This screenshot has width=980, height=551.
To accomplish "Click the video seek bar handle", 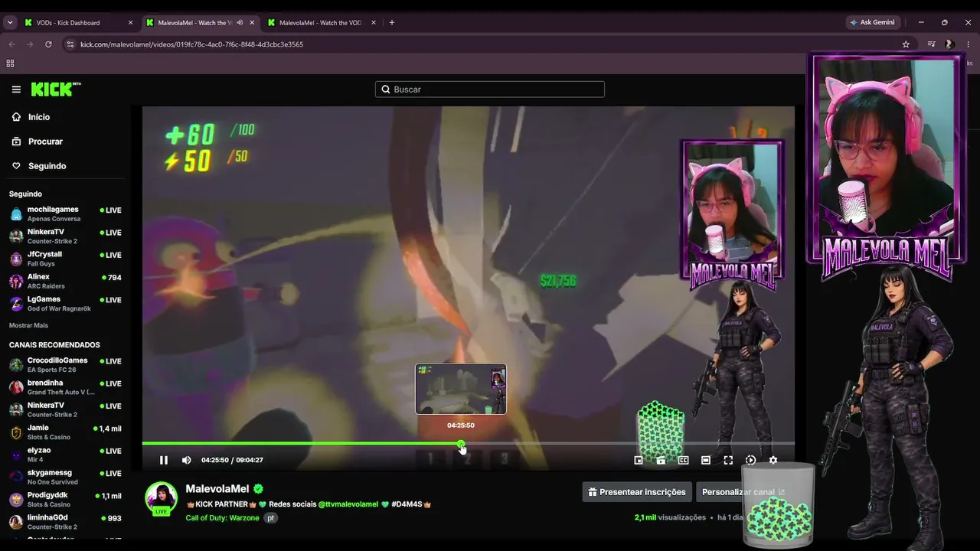I will coord(461,444).
